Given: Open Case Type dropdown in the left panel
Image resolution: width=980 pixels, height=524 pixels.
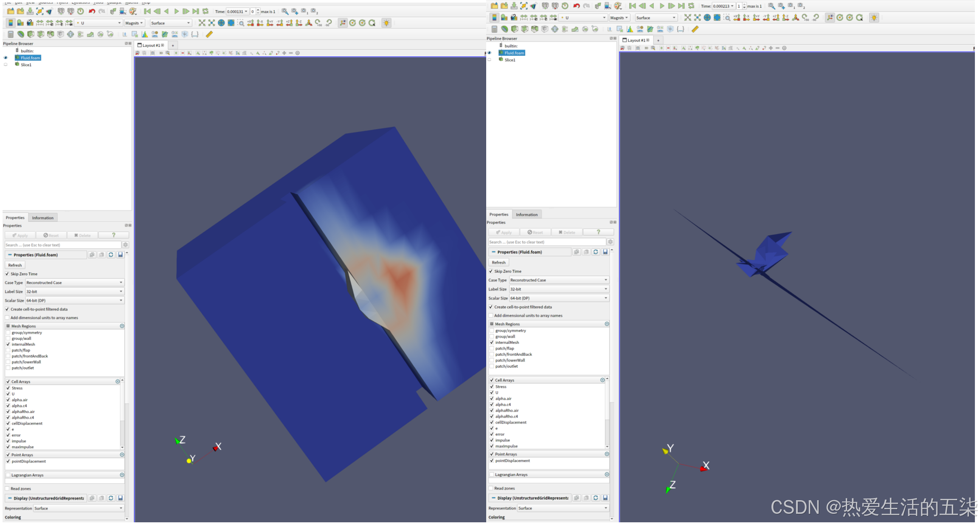Looking at the screenshot, I should (x=74, y=283).
